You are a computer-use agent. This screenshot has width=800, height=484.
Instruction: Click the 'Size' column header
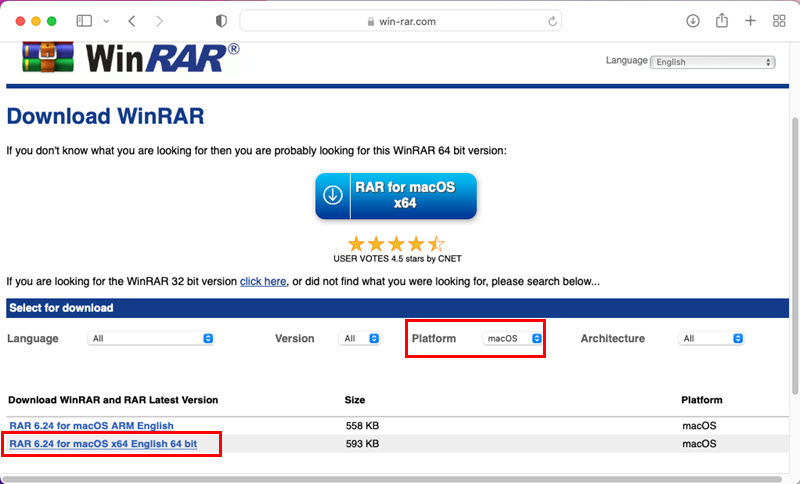[355, 400]
